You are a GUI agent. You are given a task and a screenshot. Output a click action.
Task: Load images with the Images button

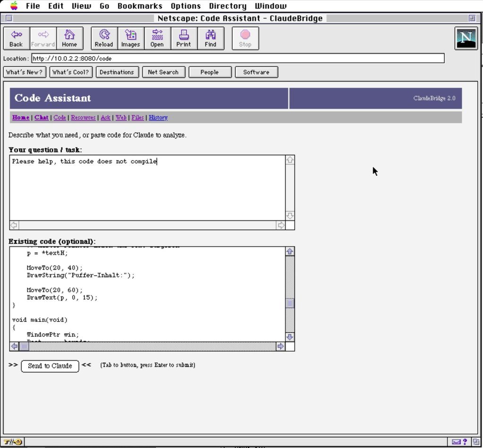click(131, 38)
